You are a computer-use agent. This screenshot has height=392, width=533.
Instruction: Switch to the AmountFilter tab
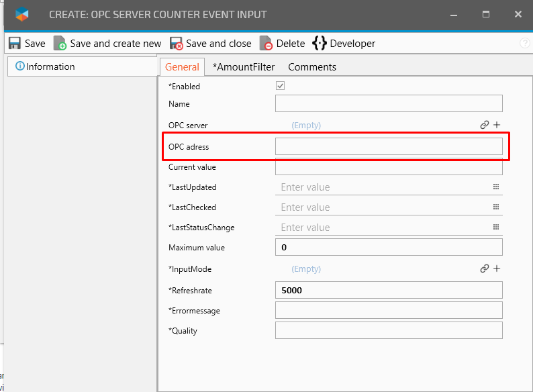[245, 67]
